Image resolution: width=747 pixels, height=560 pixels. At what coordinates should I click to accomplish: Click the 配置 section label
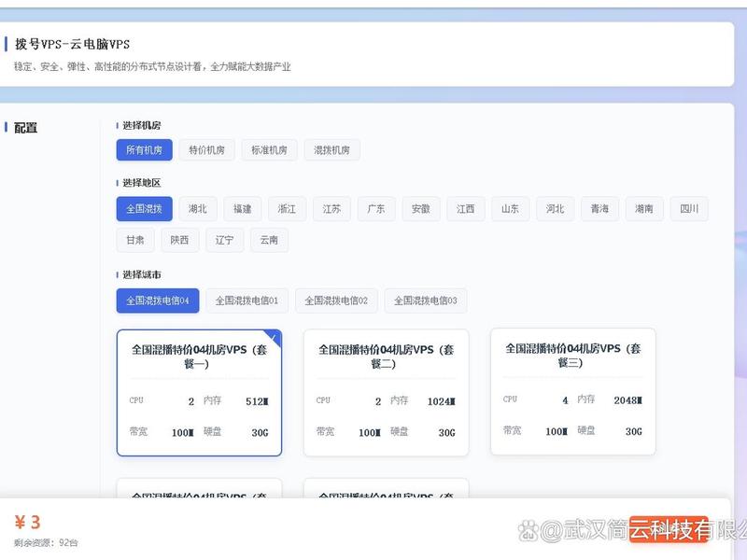pos(26,128)
